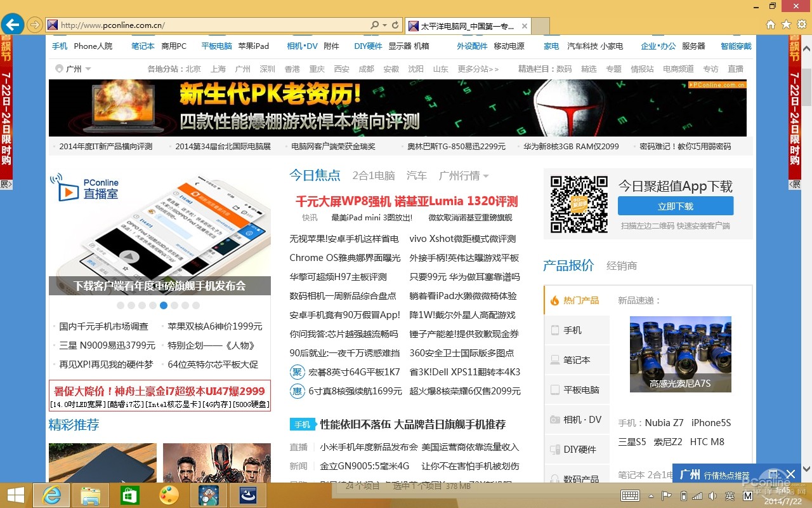812x508 pixels.
Task: Open browser Tools gear icon
Action: (802, 25)
